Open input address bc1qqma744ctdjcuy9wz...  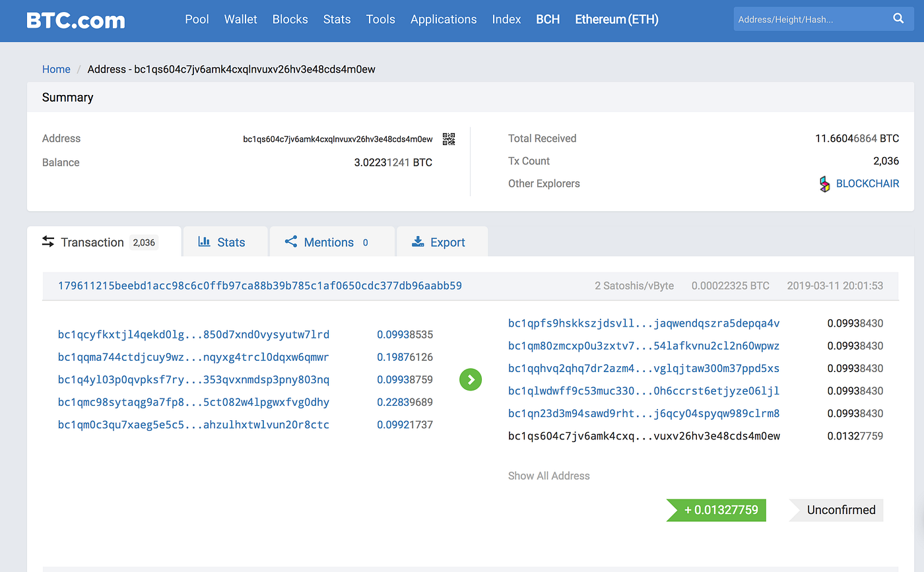coord(193,357)
